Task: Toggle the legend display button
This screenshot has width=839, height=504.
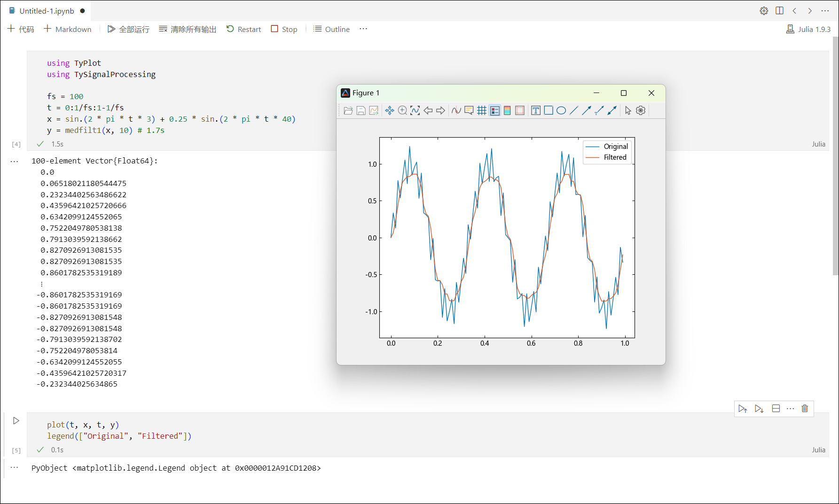Action: tap(494, 110)
